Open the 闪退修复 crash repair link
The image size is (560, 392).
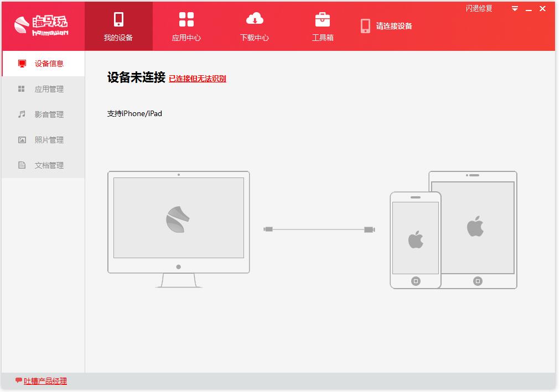coord(478,9)
